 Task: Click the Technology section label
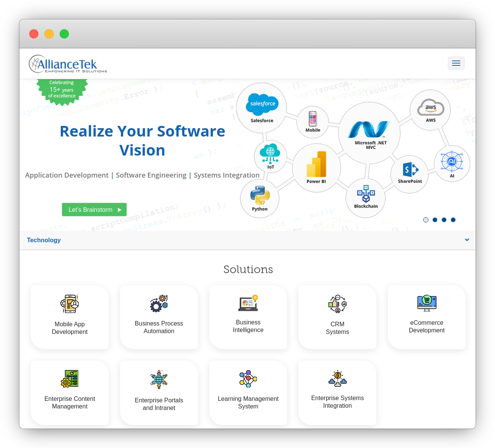pyautogui.click(x=44, y=240)
